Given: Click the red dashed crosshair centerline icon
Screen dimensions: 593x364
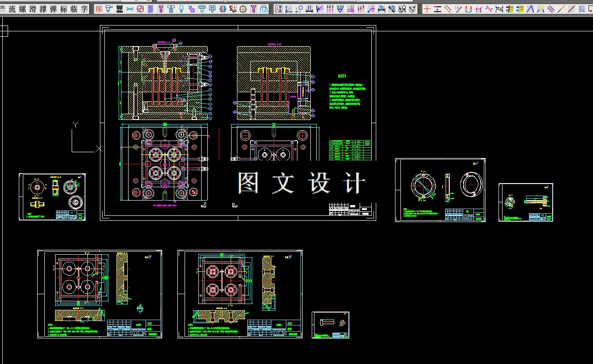Looking at the screenshot, I should pyautogui.click(x=427, y=9).
